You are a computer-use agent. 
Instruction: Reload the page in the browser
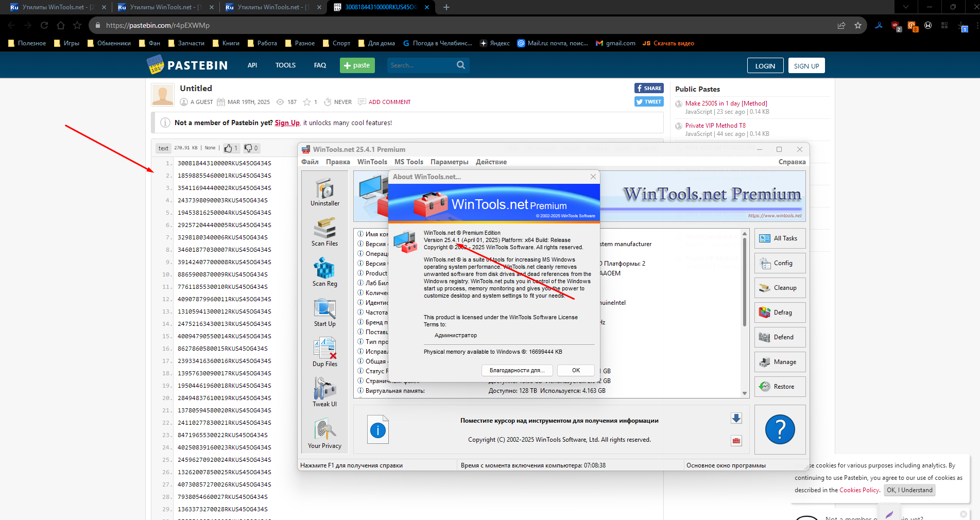(44, 25)
